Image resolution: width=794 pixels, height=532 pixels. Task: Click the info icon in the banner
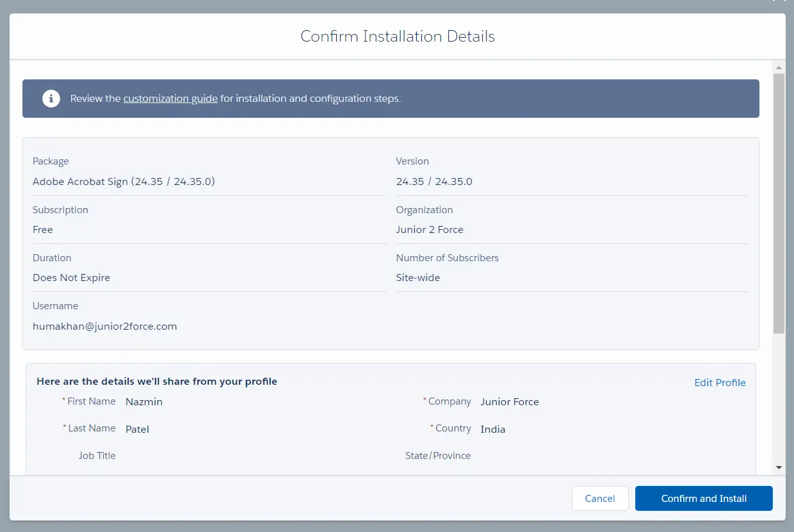(51, 99)
